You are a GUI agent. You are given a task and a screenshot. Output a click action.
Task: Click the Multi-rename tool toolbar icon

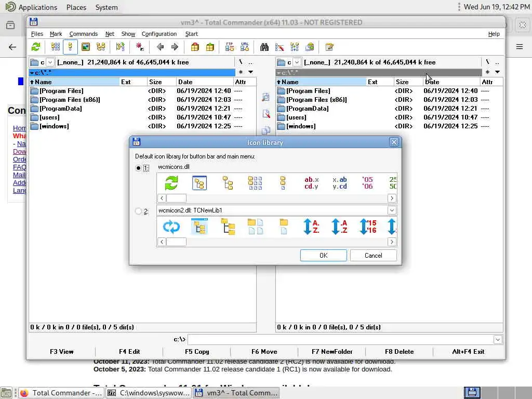click(279, 47)
